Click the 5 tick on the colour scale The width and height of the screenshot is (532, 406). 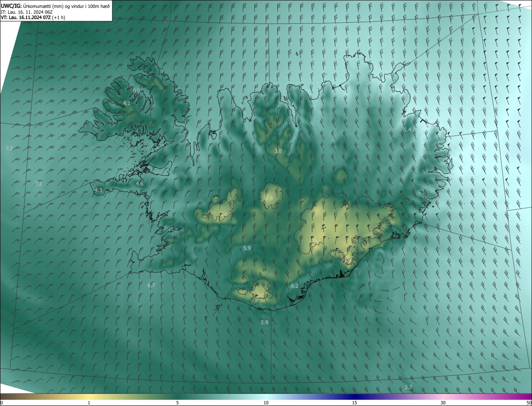tap(177, 403)
